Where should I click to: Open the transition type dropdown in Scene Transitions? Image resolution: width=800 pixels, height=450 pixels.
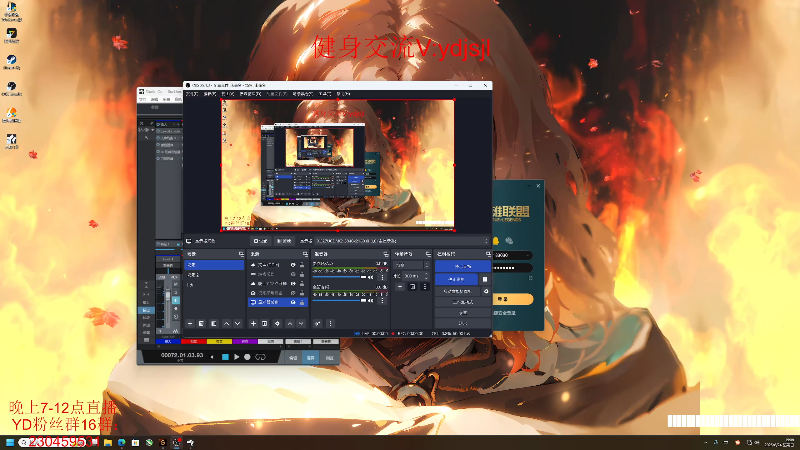pyautogui.click(x=411, y=265)
